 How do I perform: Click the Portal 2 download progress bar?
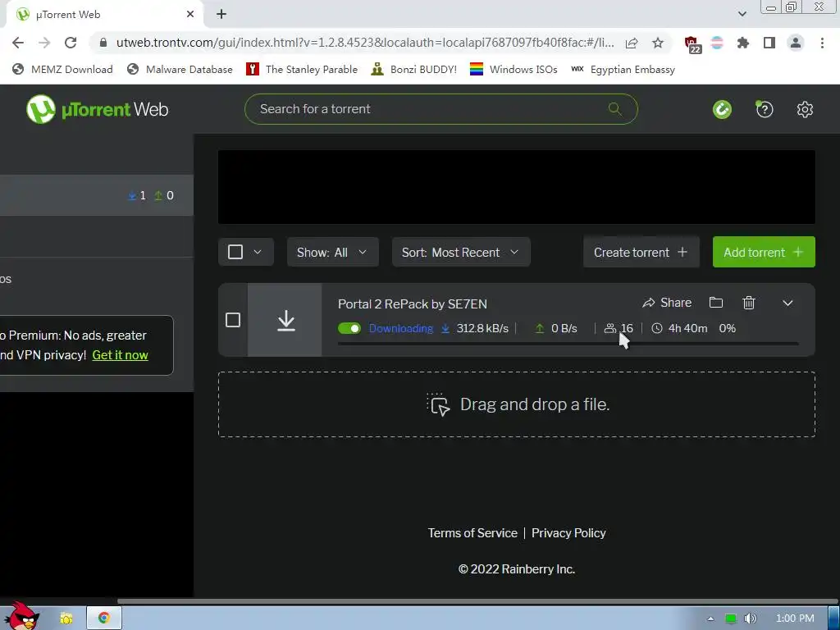(568, 344)
